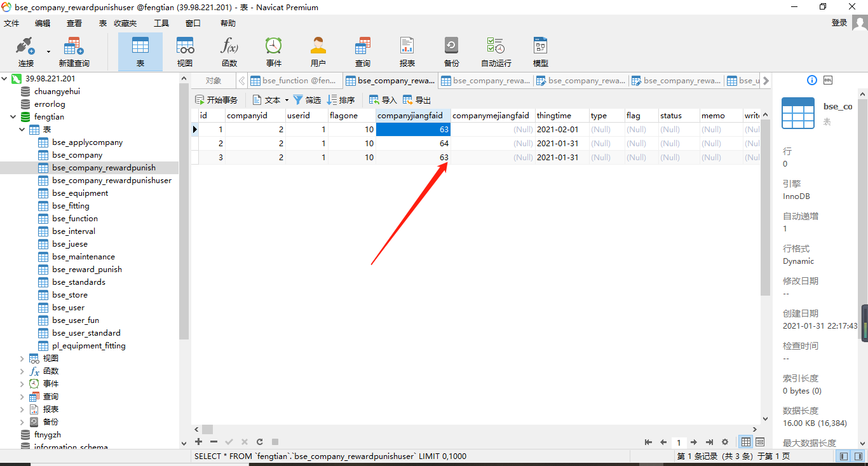Image resolution: width=868 pixels, height=466 pixels.
Task: Collapse the fengtian database tree node
Action: [x=13, y=117]
